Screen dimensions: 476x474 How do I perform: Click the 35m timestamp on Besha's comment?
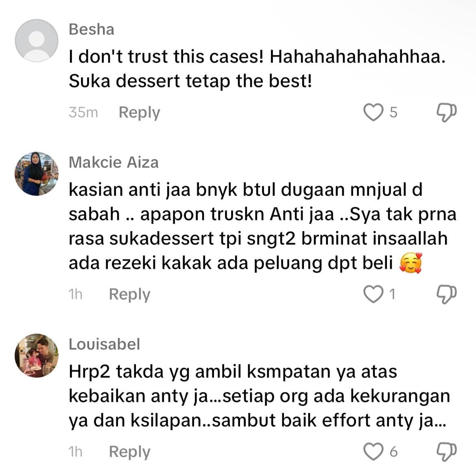83,112
